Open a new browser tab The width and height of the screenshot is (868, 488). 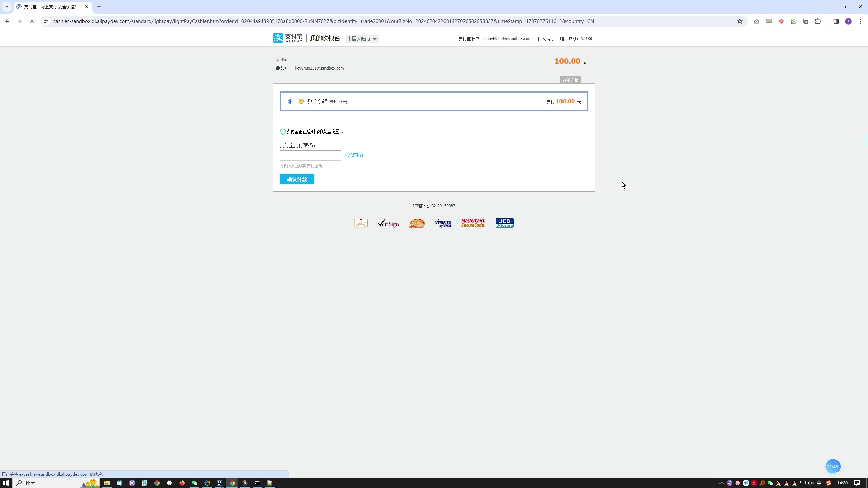(x=99, y=7)
